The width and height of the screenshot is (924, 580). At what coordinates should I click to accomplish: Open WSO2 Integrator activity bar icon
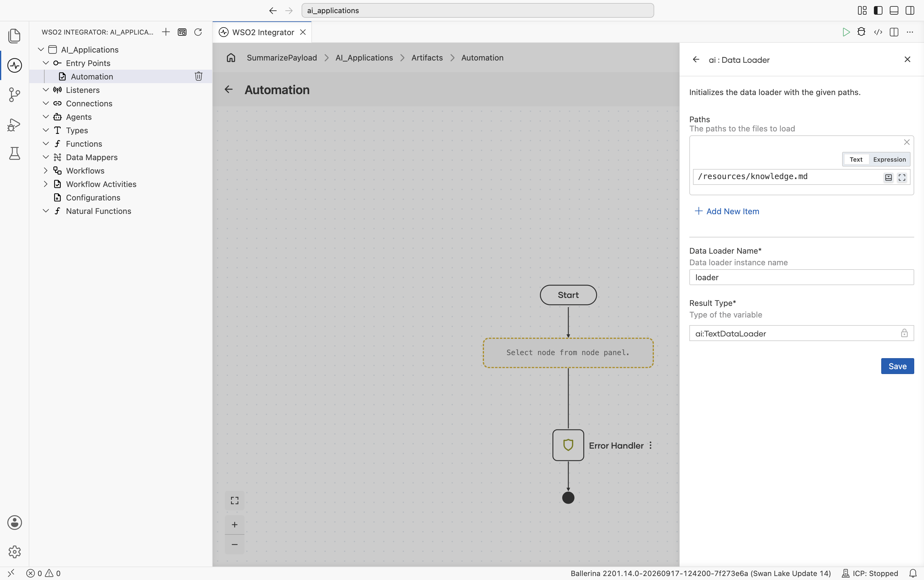[x=15, y=65]
